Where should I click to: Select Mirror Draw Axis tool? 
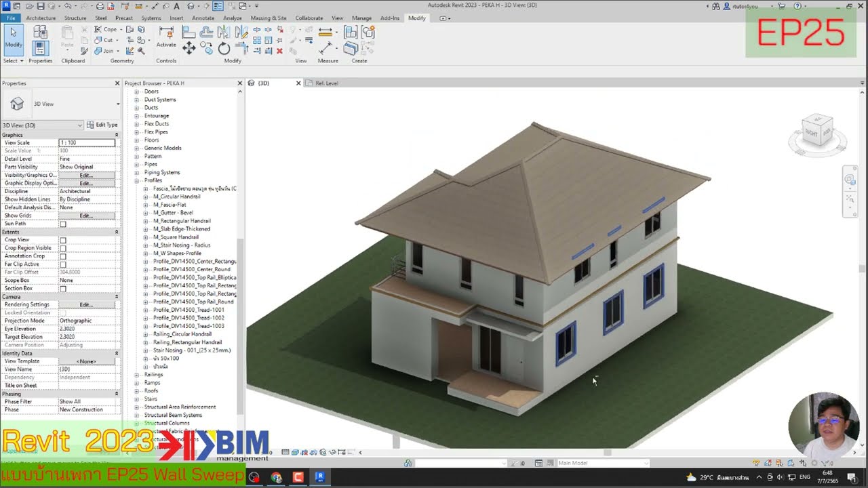pyautogui.click(x=241, y=31)
